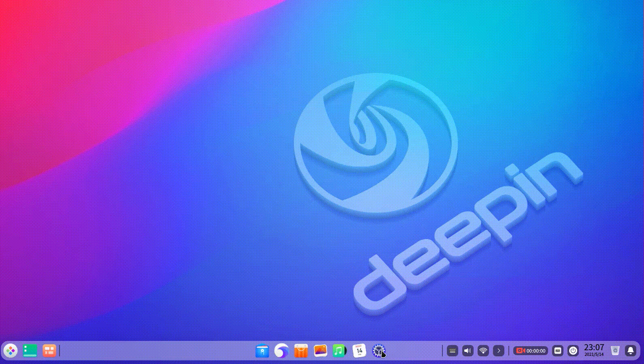This screenshot has height=364, width=644.
Task: Click the green Show Desktop dock icon
Action: 30,351
